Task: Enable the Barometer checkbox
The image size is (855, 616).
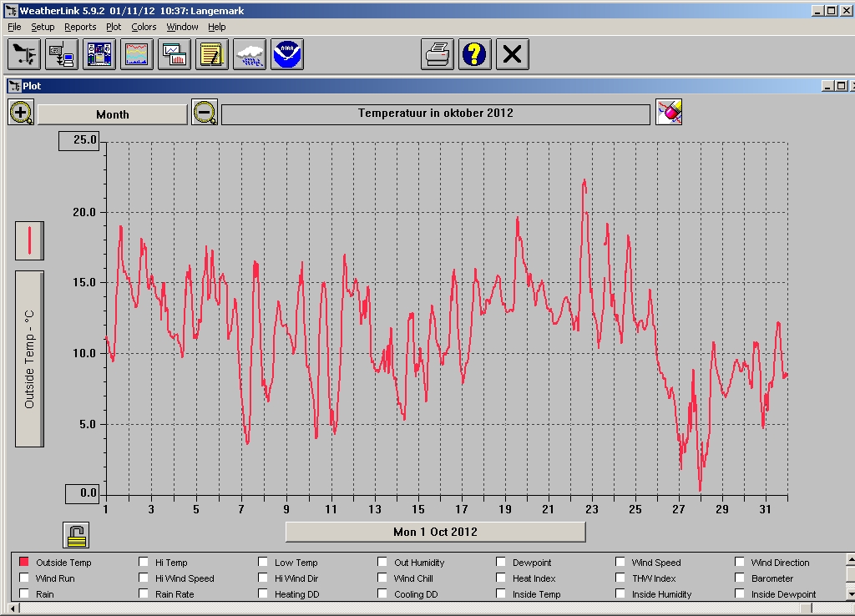Action: [x=740, y=578]
